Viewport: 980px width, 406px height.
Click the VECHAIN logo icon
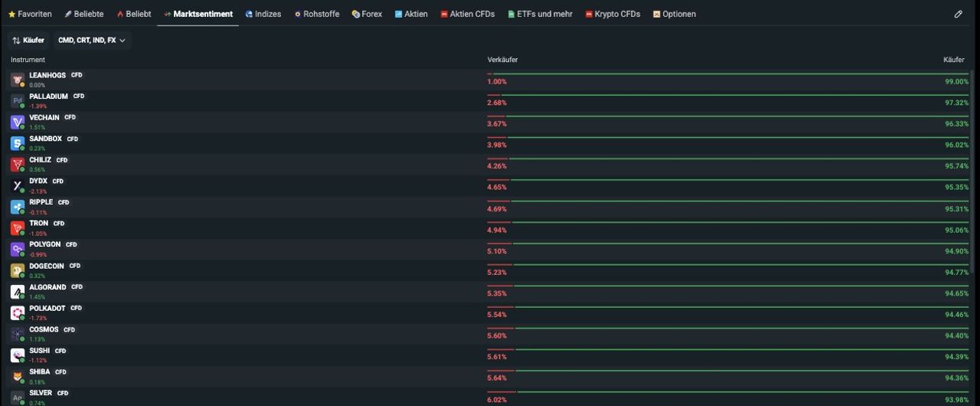[x=18, y=122]
